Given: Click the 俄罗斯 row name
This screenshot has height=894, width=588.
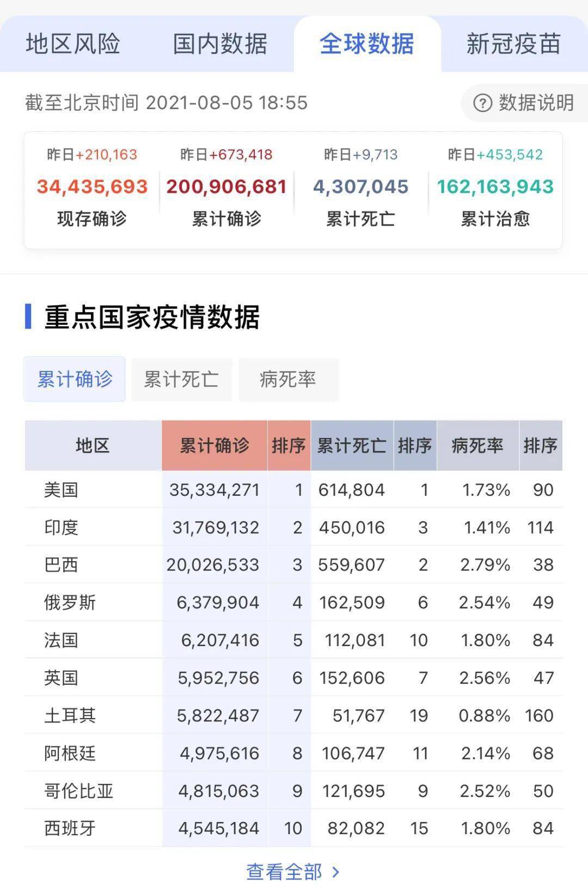Looking at the screenshot, I should coord(70,603).
